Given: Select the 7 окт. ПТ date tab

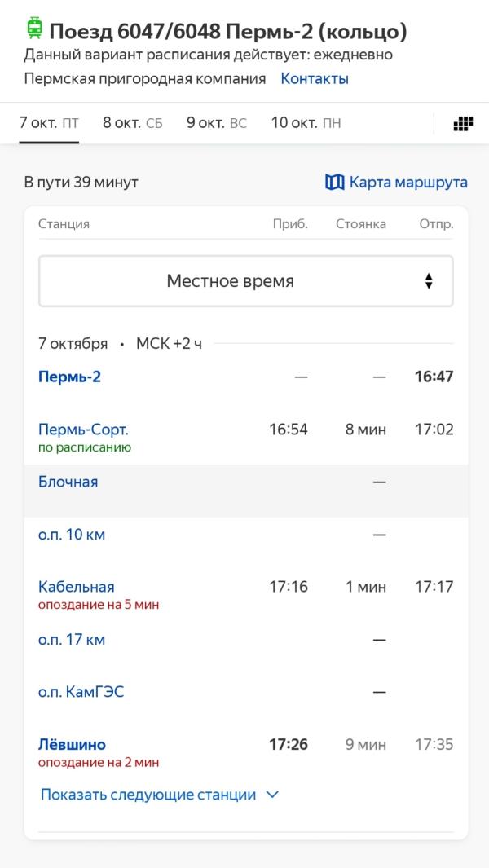Looking at the screenshot, I should pos(49,123).
